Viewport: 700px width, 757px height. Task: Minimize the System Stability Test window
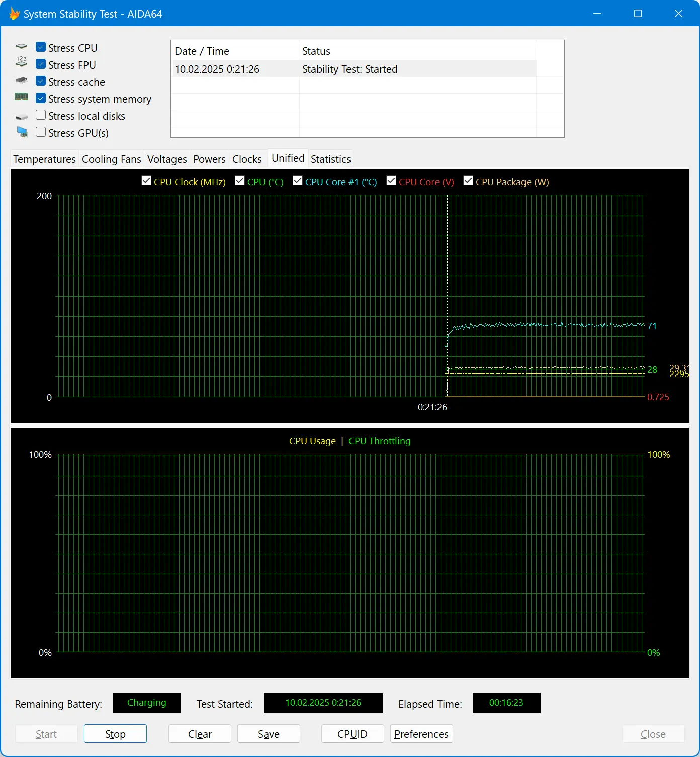pos(597,14)
